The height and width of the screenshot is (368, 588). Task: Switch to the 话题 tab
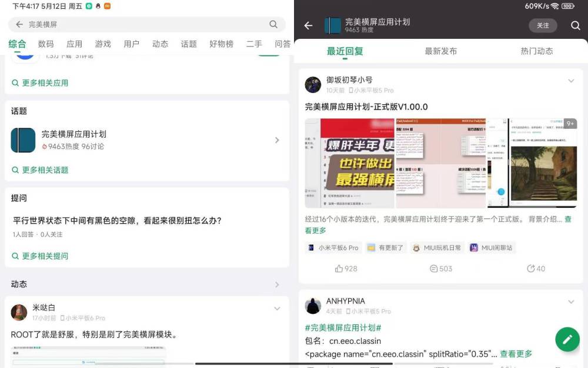[189, 44]
